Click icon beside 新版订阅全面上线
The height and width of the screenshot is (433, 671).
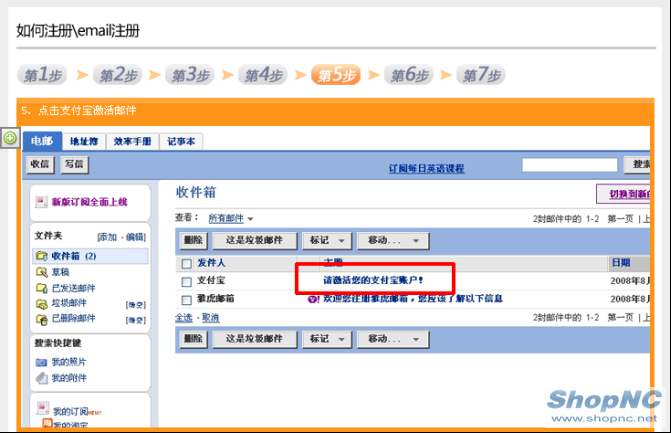pyautogui.click(x=41, y=202)
